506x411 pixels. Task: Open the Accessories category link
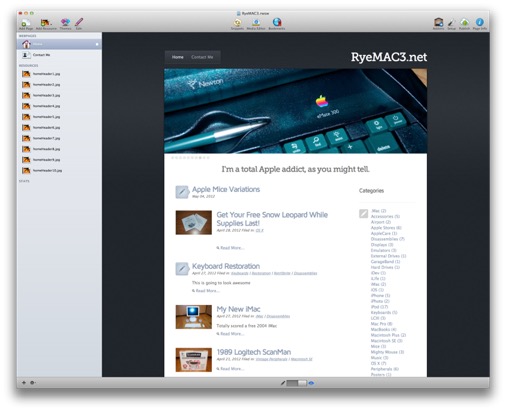coord(385,216)
